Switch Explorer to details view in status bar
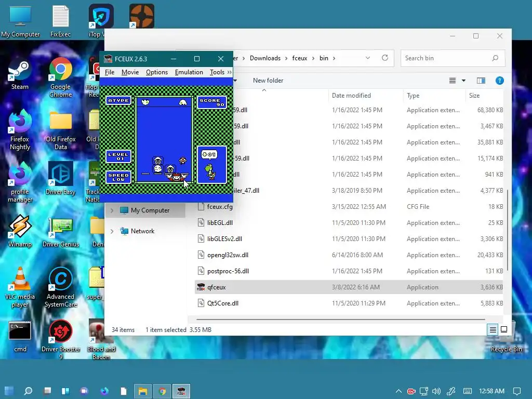The width and height of the screenshot is (532, 399). click(493, 329)
